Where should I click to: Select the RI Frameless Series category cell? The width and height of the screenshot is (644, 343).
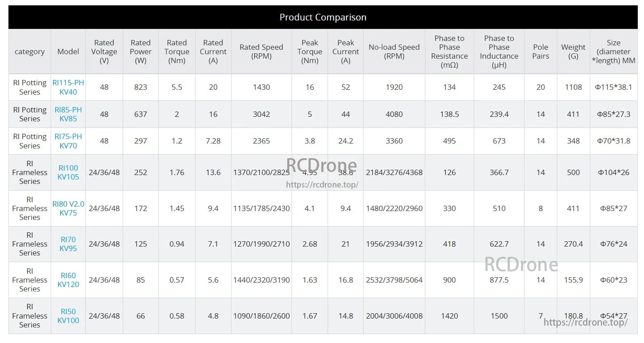click(x=29, y=172)
